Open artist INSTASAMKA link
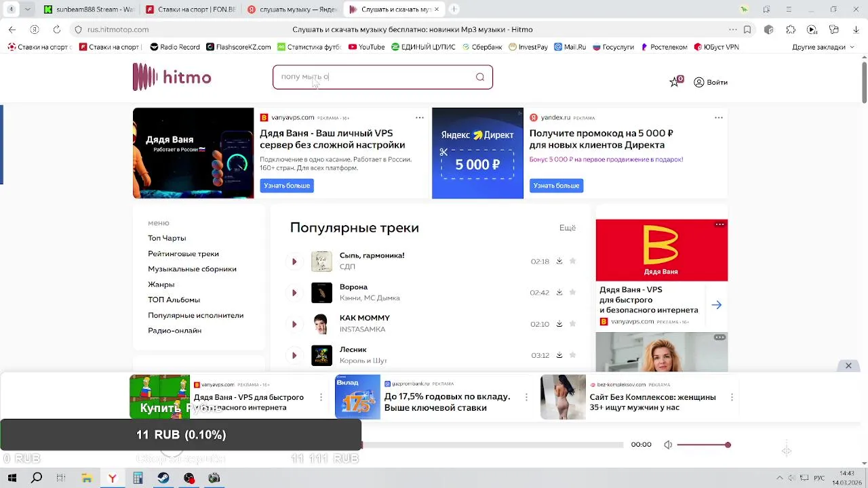This screenshot has height=488, width=868. [x=362, y=329]
